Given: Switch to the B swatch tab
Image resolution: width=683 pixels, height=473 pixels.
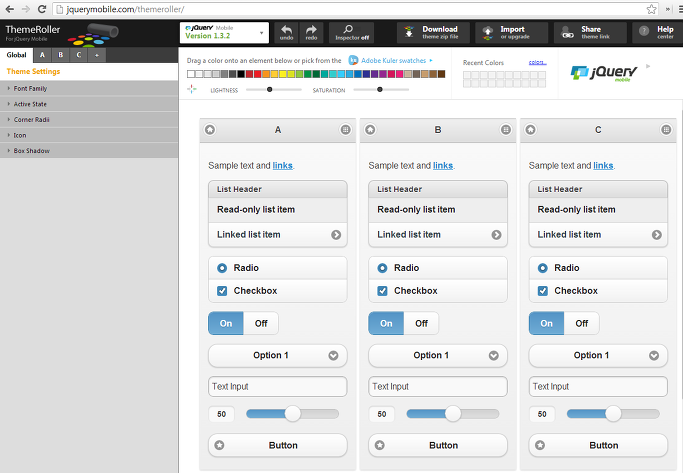Looking at the screenshot, I should (x=61, y=55).
